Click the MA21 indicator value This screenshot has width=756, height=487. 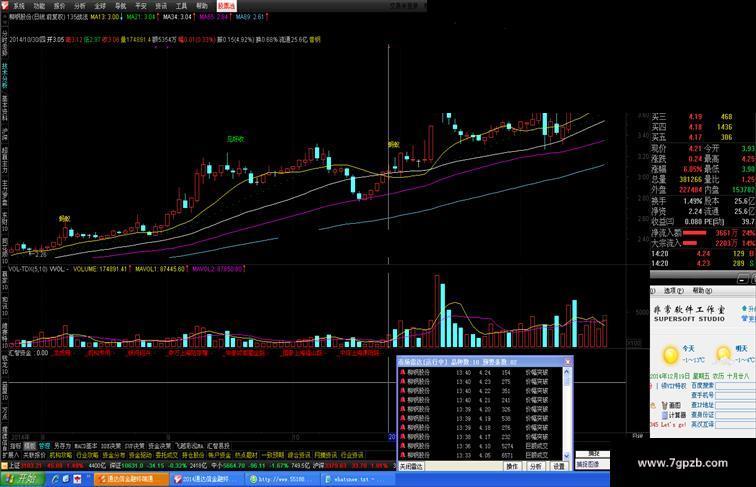tap(143, 17)
